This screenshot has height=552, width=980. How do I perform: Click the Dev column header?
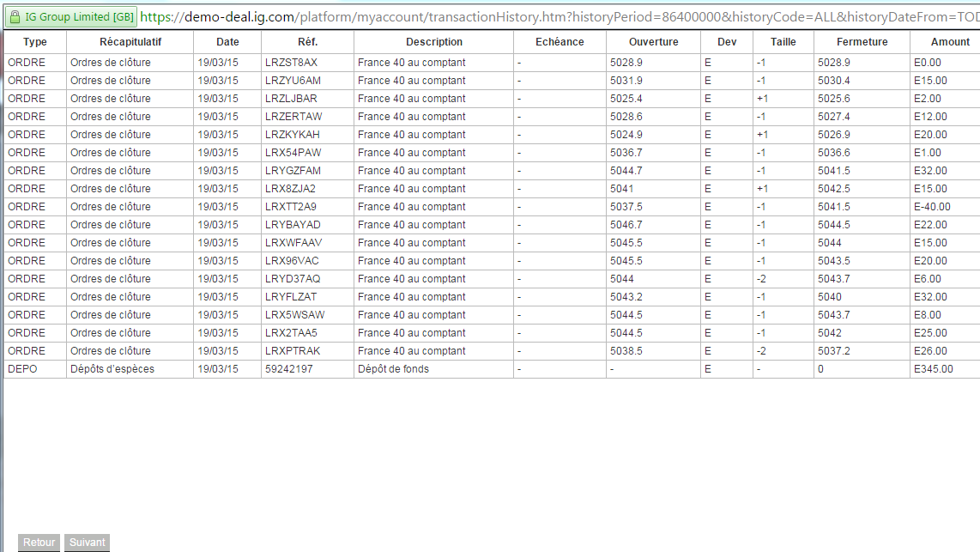click(x=726, y=42)
